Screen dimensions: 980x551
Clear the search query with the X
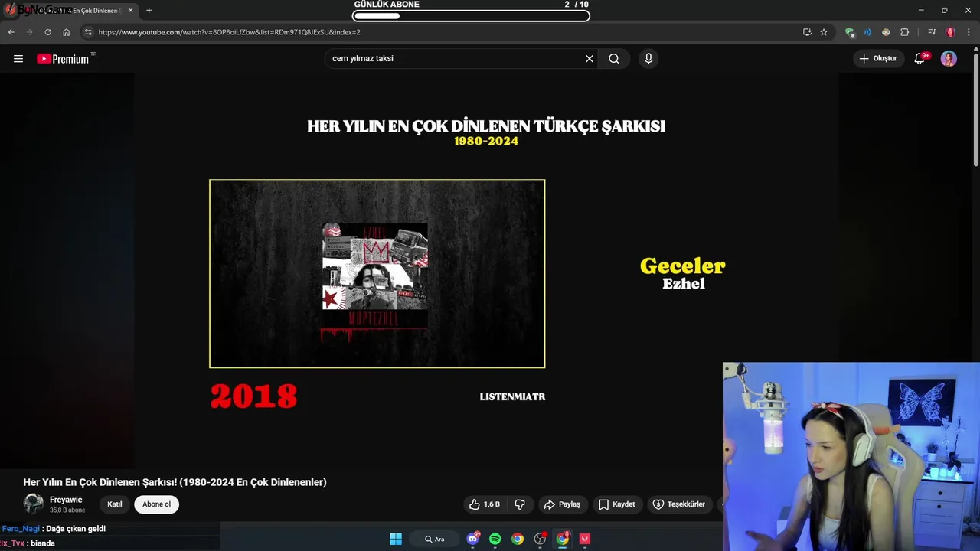point(590,59)
